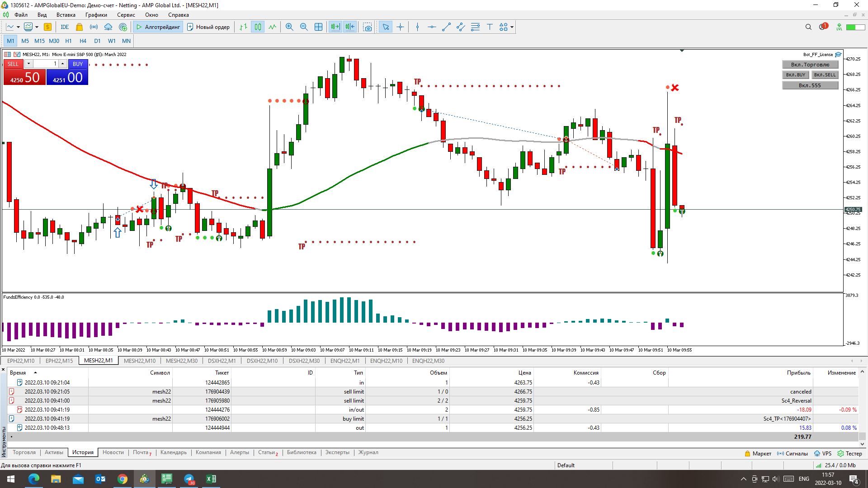This screenshot has height=488, width=868.
Task: Select the Crosshair cursor tool
Action: (x=400, y=27)
